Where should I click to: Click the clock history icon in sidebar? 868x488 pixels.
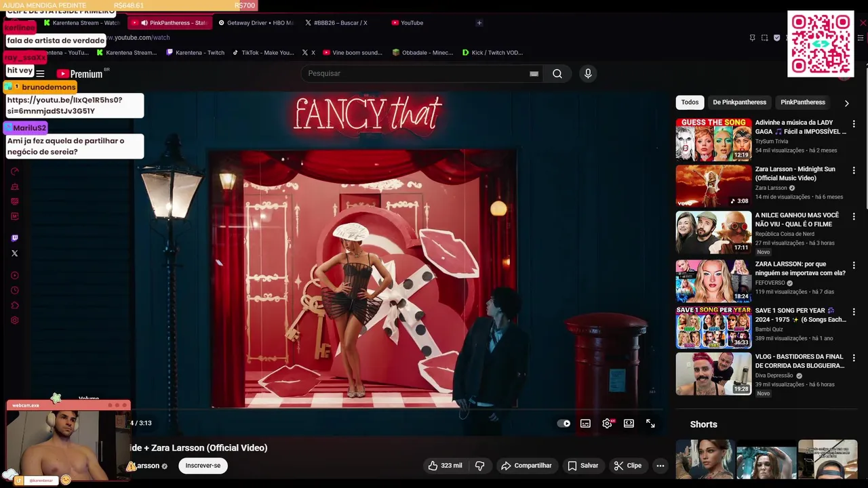point(15,290)
